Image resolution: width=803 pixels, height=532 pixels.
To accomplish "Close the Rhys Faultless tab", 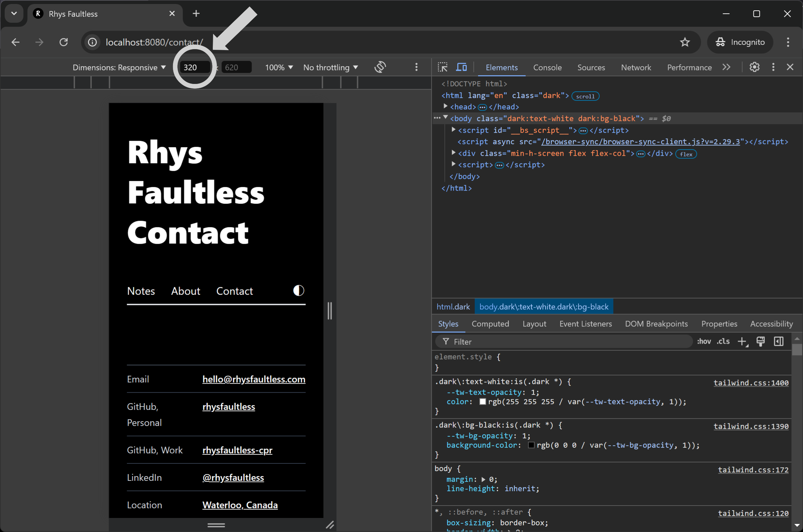I will coord(172,14).
